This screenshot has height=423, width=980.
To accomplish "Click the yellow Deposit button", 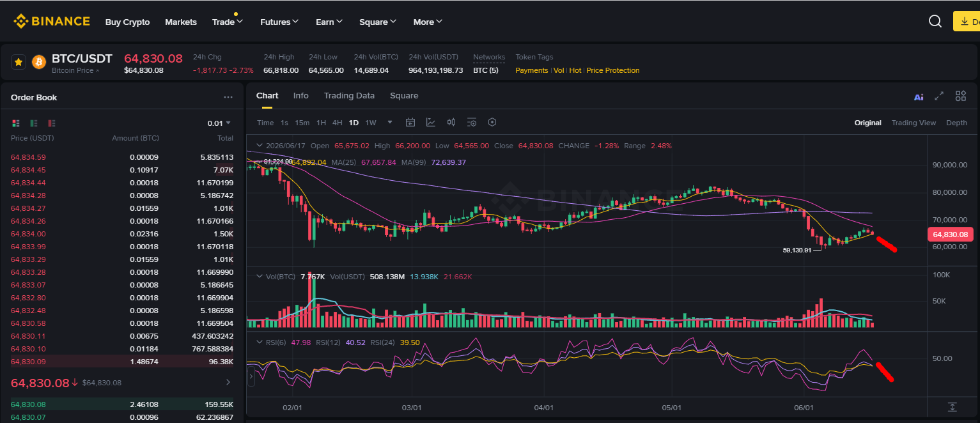I will (967, 21).
